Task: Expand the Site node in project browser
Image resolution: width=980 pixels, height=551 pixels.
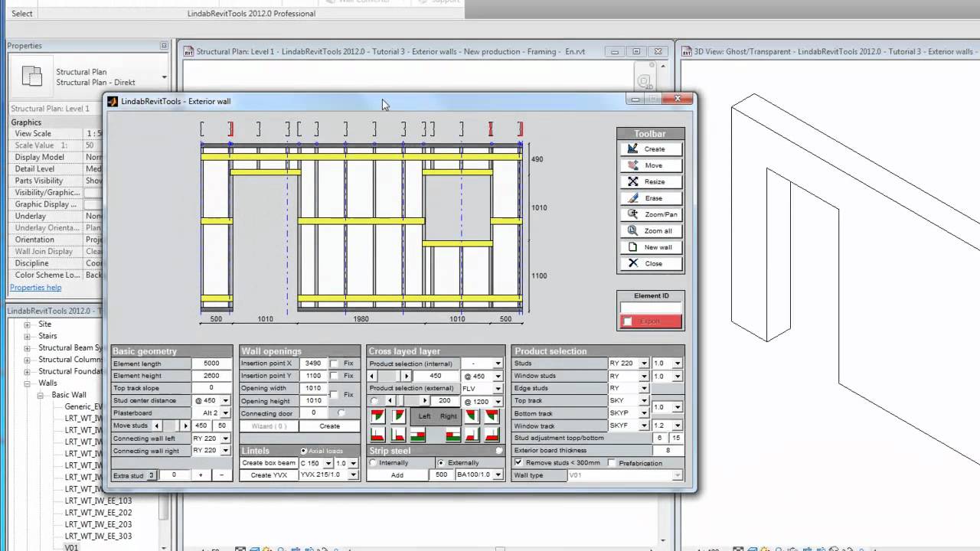Action: point(28,324)
